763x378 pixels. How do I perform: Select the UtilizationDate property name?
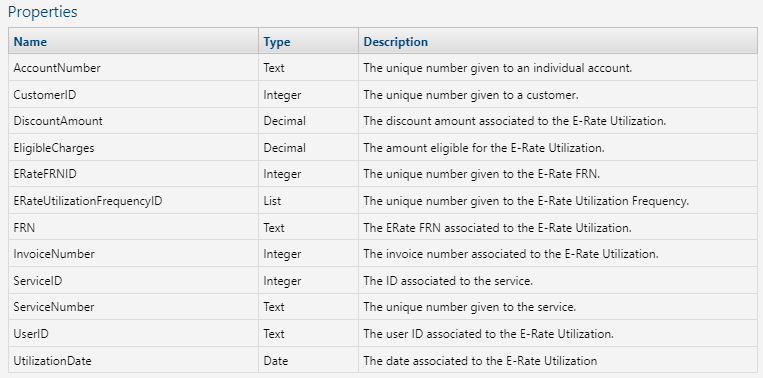pyautogui.click(x=53, y=361)
